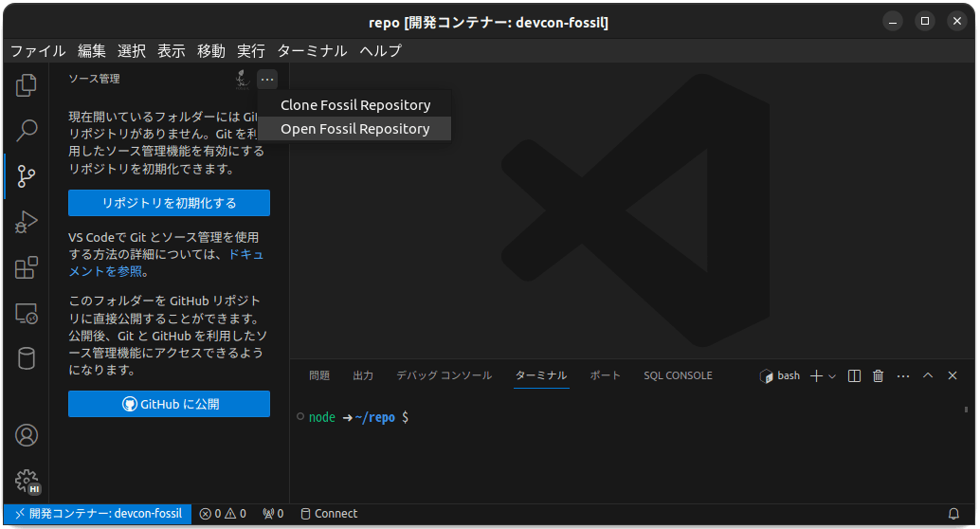This screenshot has height=529, width=980.
Task: Open the Extensions view icon
Action: 27,267
